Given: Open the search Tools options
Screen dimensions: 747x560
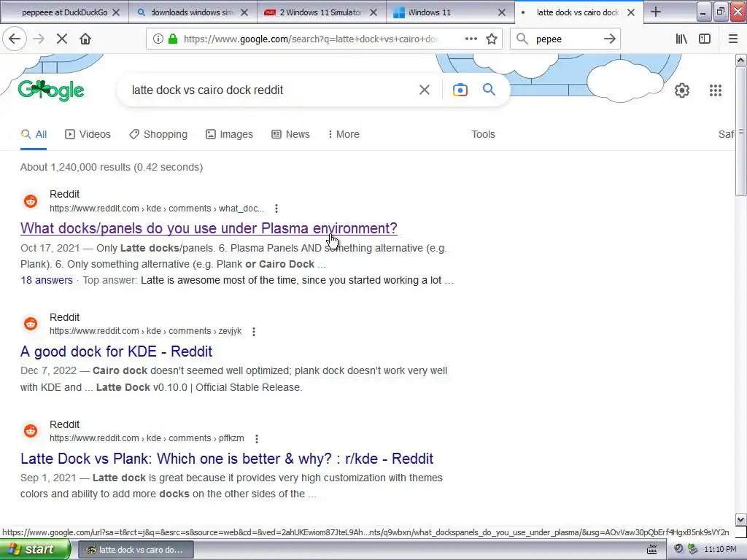Looking at the screenshot, I should coord(483,134).
